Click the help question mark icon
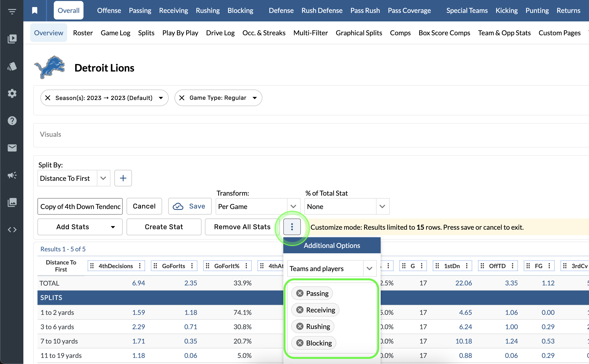The image size is (589, 364). point(12,121)
